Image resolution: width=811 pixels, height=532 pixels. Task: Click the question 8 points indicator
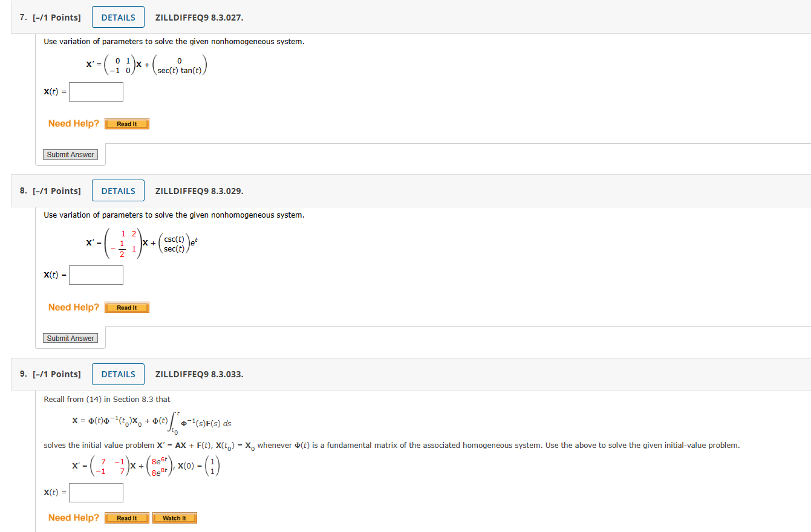(56, 190)
